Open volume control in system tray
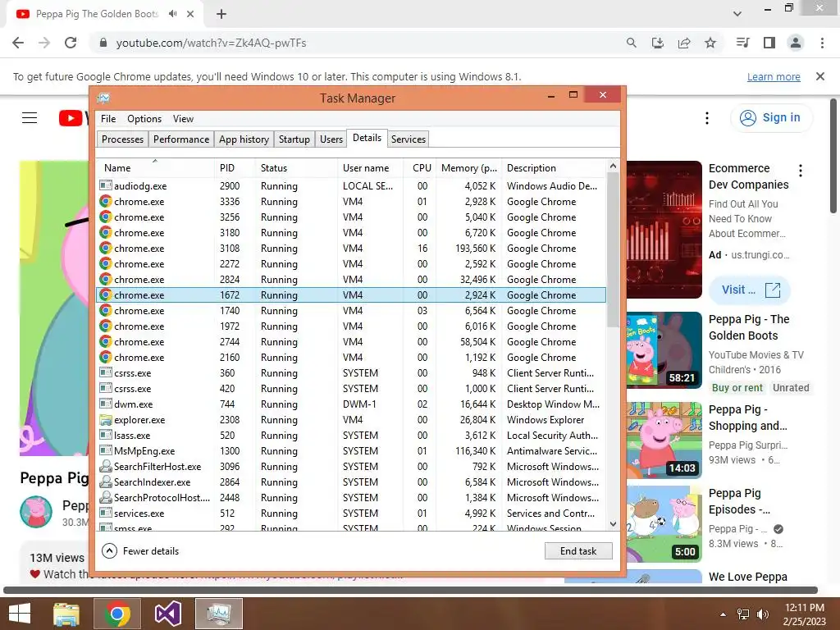This screenshot has height=630, width=840. 762,614
